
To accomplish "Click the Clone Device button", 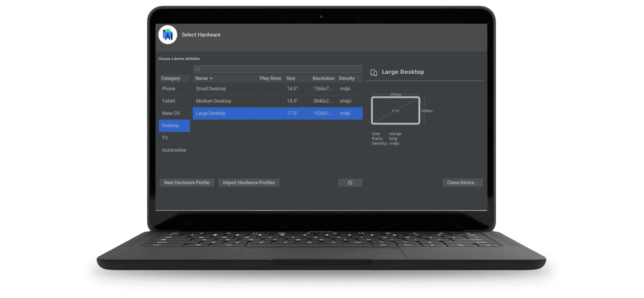I will [462, 183].
